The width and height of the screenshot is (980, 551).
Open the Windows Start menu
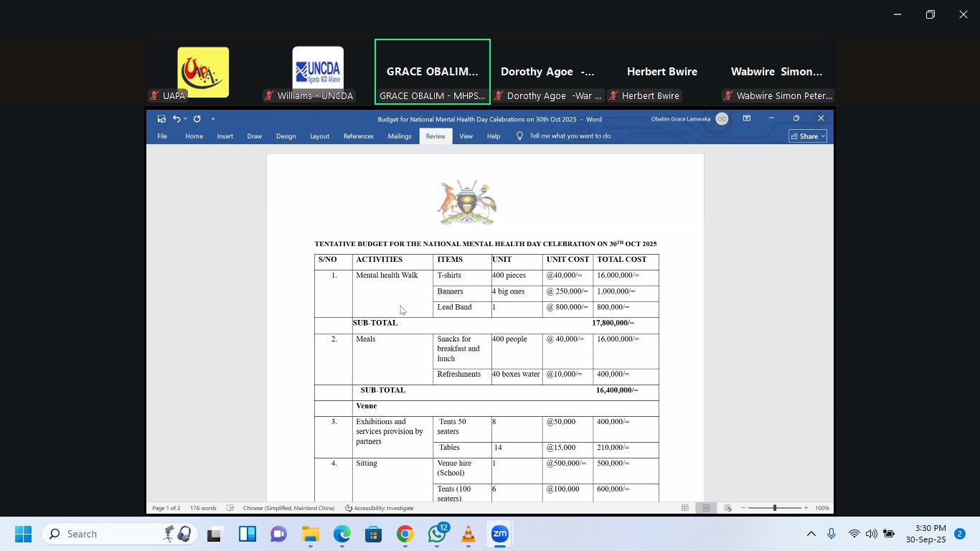(23, 534)
